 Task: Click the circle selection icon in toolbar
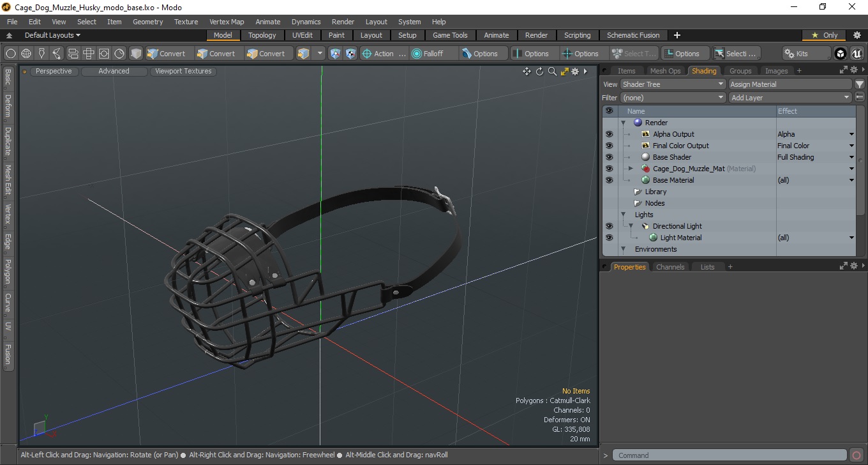pyautogui.click(x=11, y=54)
